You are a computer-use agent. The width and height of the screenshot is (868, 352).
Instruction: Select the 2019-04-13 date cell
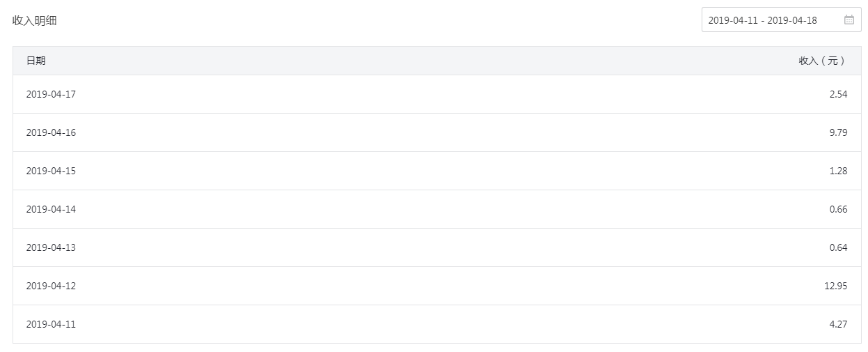click(51, 247)
